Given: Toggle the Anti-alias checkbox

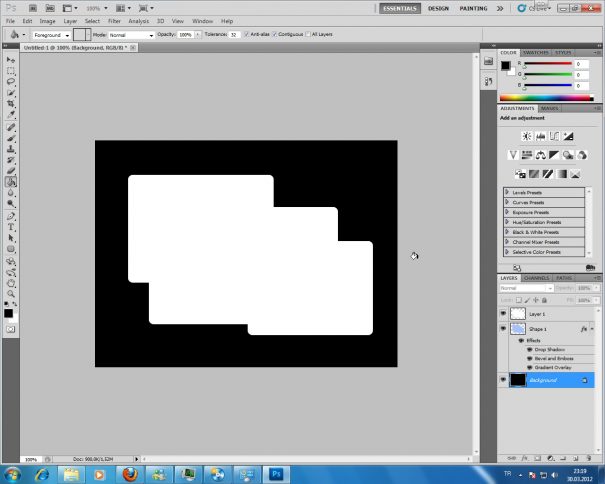Looking at the screenshot, I should [x=247, y=34].
